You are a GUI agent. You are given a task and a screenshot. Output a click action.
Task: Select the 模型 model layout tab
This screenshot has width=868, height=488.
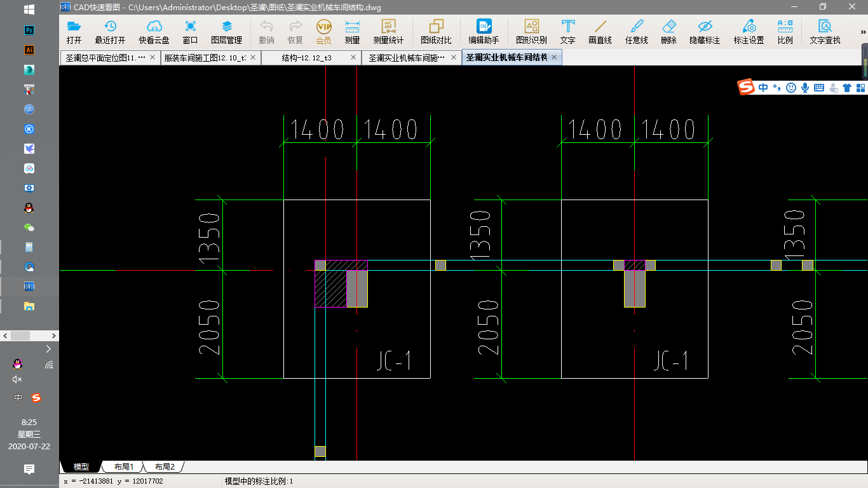81,467
